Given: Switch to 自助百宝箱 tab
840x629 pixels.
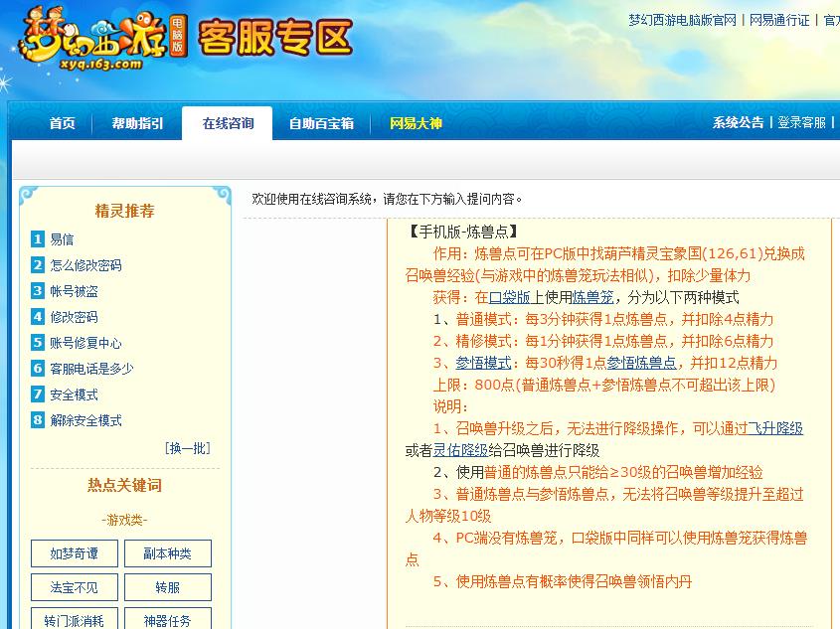Looking at the screenshot, I should tap(320, 123).
